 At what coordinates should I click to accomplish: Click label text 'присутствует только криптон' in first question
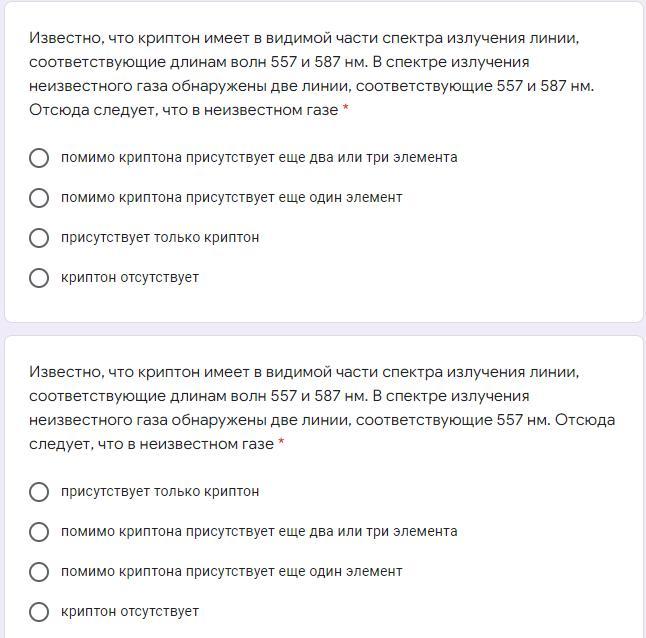[x=160, y=238]
